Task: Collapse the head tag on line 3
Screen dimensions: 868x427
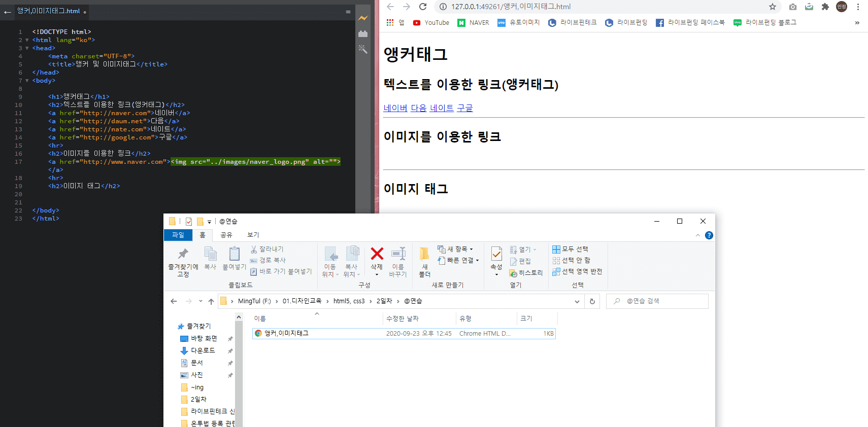Action: [x=27, y=48]
